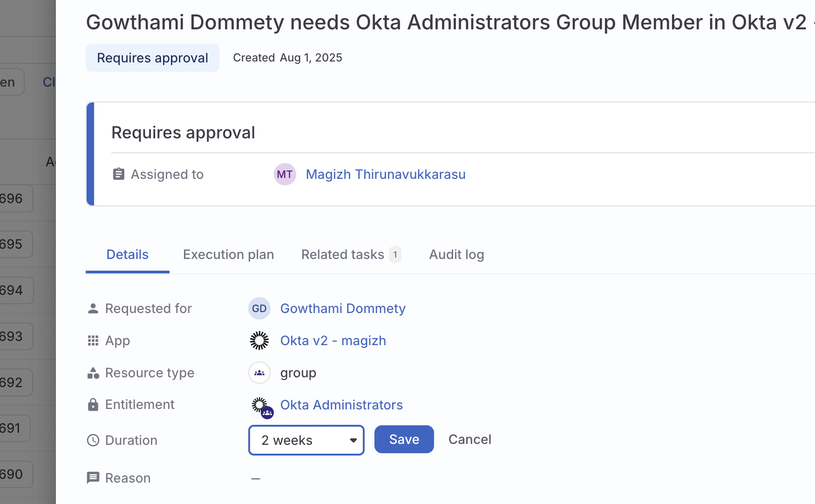Click the GD avatar next to Requested for

click(x=259, y=308)
